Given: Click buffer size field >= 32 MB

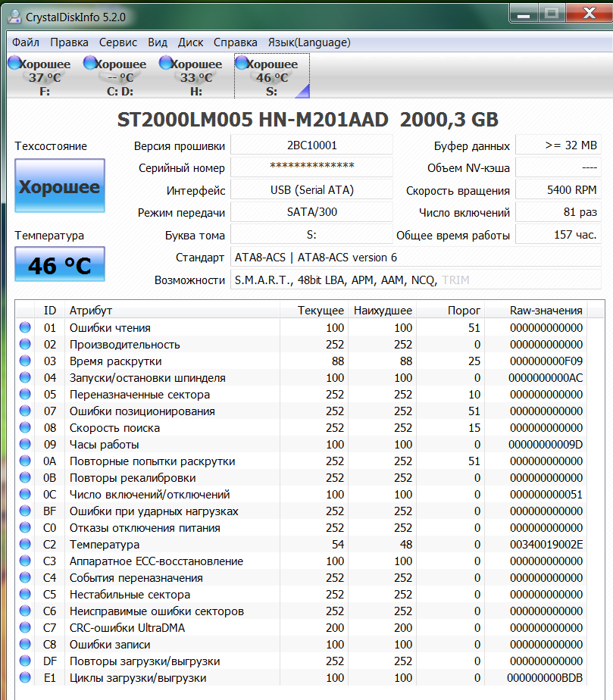Looking at the screenshot, I should tap(558, 145).
